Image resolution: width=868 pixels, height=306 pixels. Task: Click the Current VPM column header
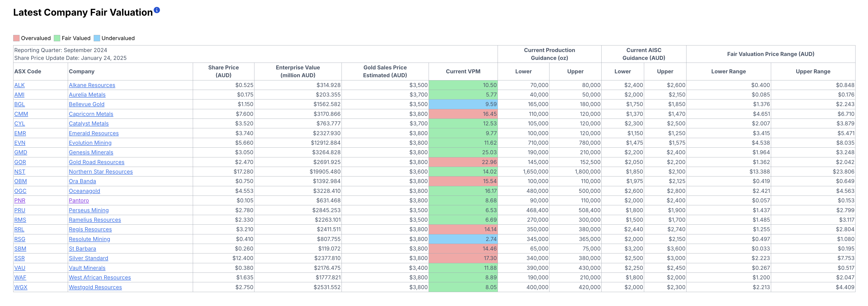[463, 71]
